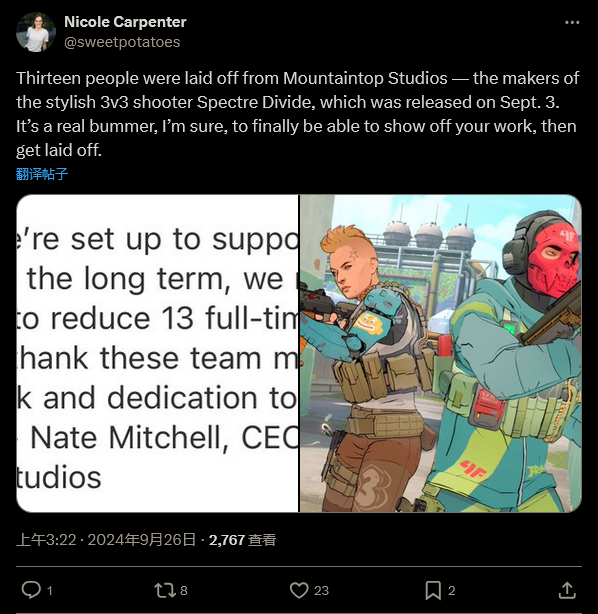Screen dimensions: 598x614
Task: Open Nicole Carpenter's profile avatar
Action: [36, 32]
